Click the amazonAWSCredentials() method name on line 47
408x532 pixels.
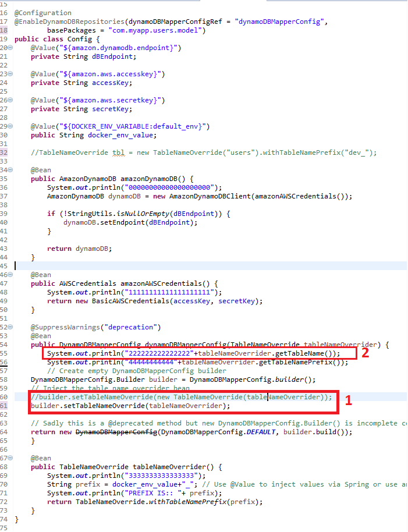click(x=165, y=283)
